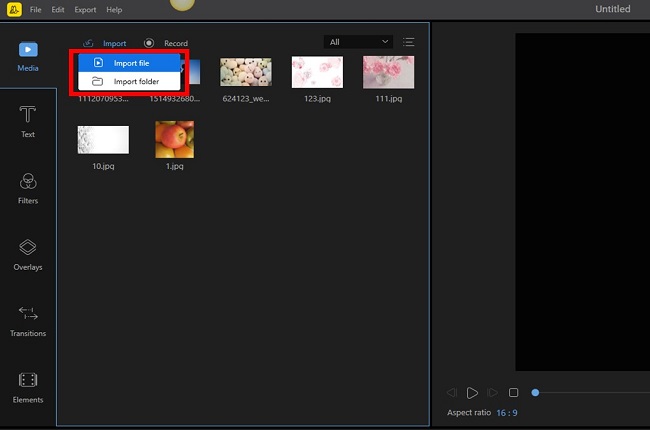Click the 111.jpg file name

tap(388, 99)
